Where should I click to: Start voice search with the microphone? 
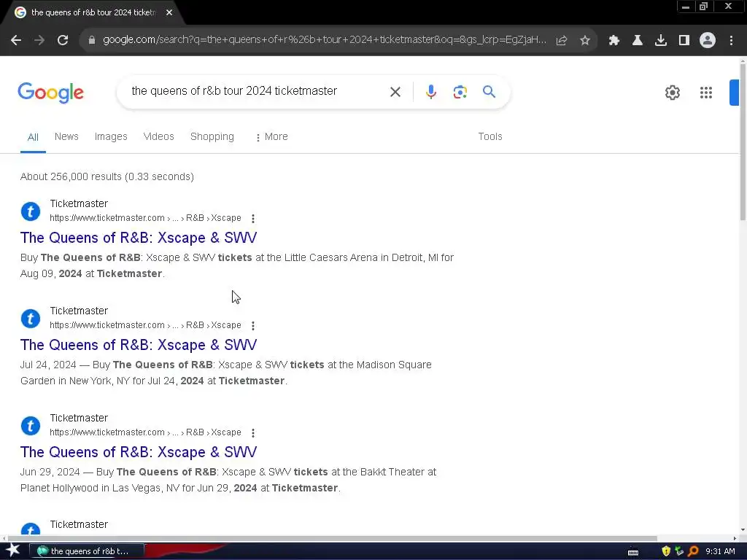pos(430,92)
